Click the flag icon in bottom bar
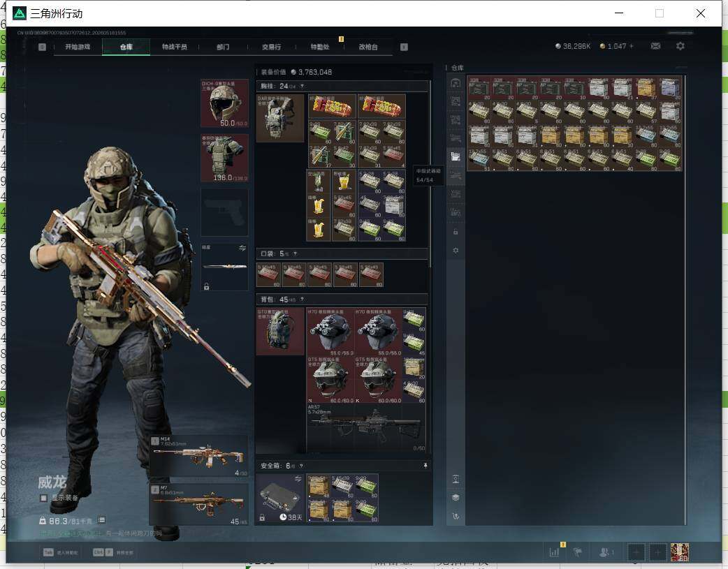Screen dimensions: 728x569 578,552
